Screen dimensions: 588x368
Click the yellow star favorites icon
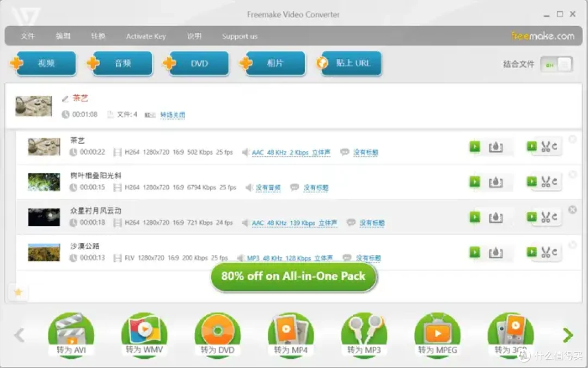[x=19, y=292]
